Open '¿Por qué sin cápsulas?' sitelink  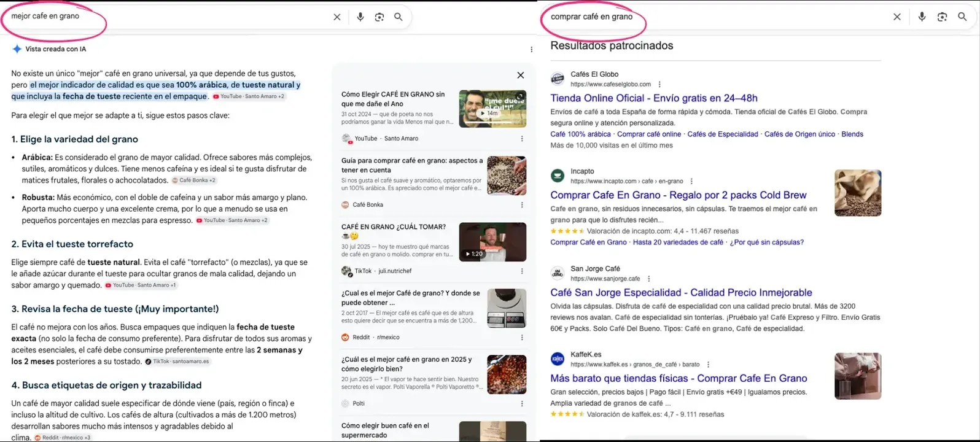(x=766, y=242)
